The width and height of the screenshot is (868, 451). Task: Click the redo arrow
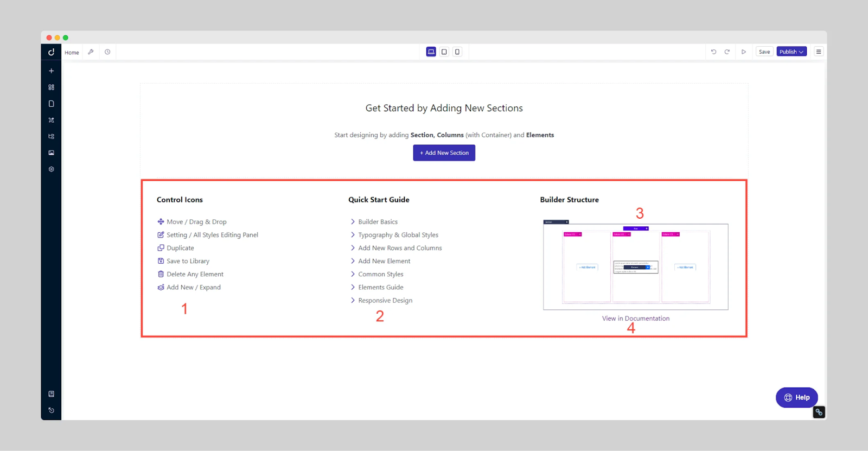727,52
